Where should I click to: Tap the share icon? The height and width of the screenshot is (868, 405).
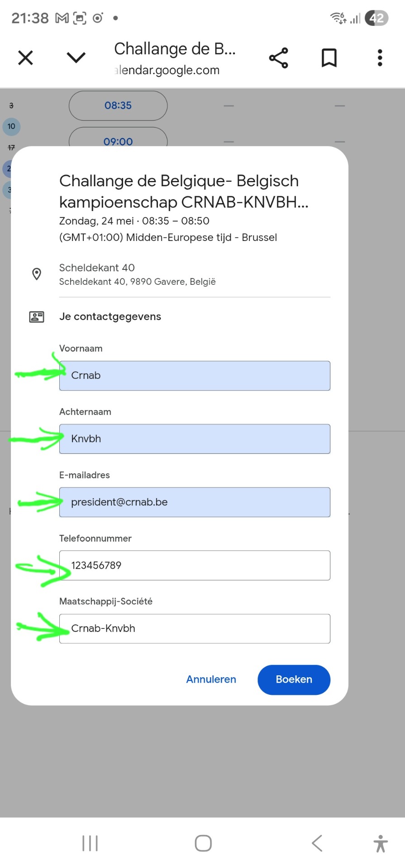click(278, 58)
